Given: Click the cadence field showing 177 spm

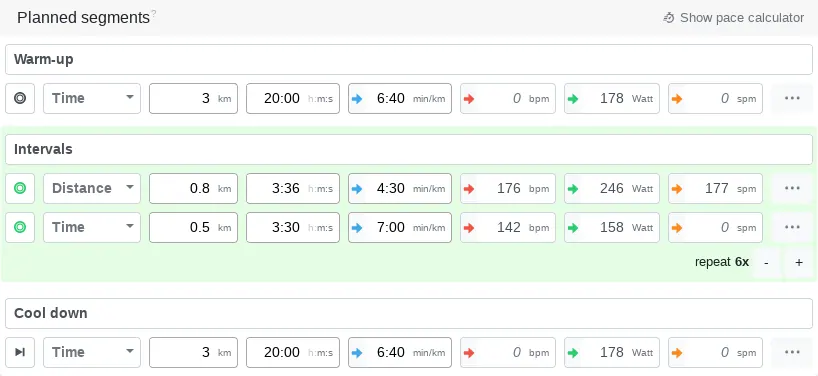Looking at the screenshot, I should coord(715,188).
